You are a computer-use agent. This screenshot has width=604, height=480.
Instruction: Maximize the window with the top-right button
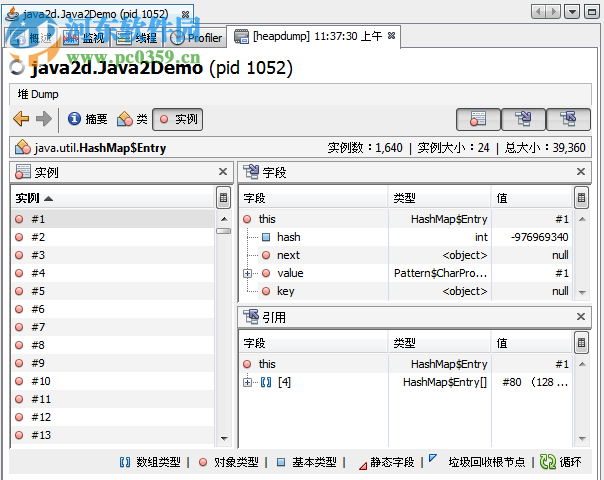point(592,12)
